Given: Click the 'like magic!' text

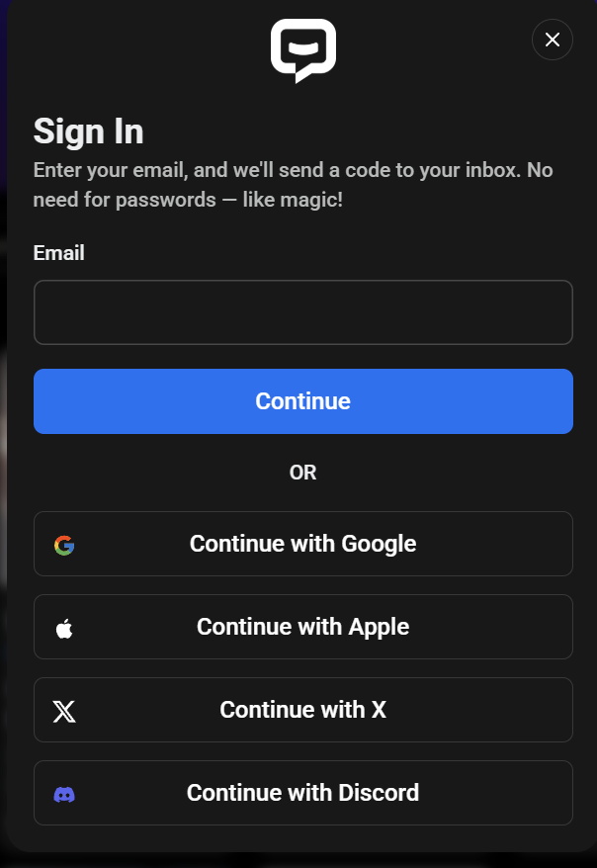Looking at the screenshot, I should [x=293, y=200].
